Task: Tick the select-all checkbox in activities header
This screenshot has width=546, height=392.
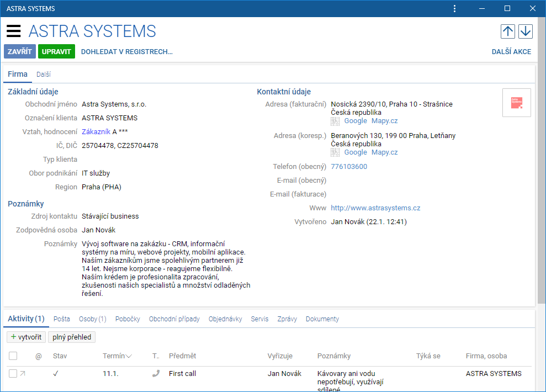Action: coord(13,356)
